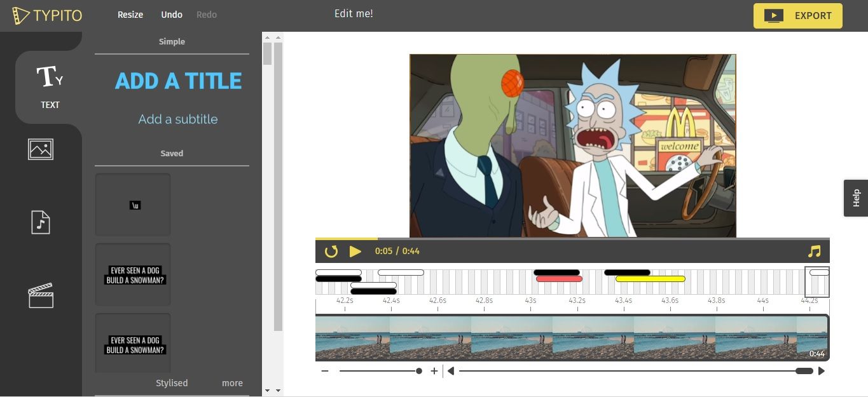
Task: Click the Typito logo
Action: click(47, 15)
